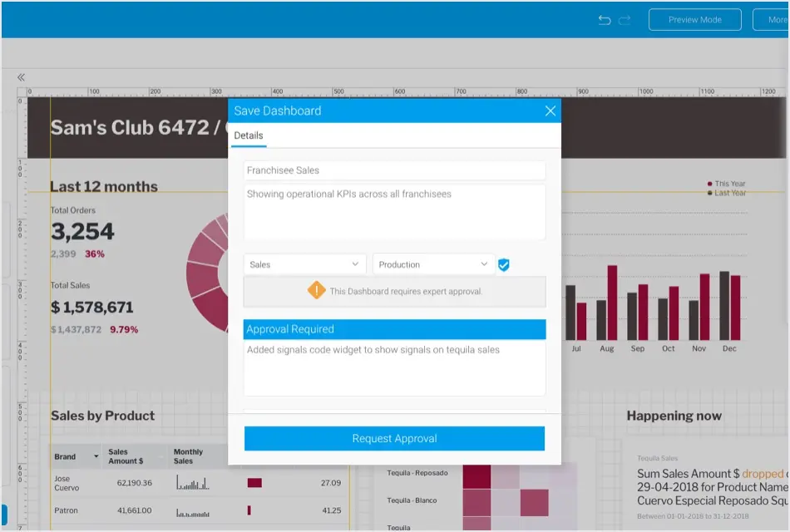
Task: Open the Brand column dropdown arrow
Action: tap(96, 457)
